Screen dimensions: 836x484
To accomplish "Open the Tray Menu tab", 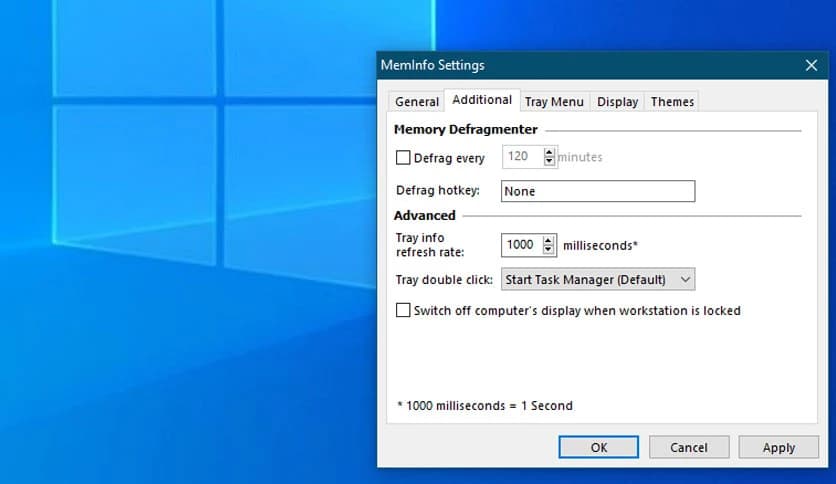I will pos(554,101).
